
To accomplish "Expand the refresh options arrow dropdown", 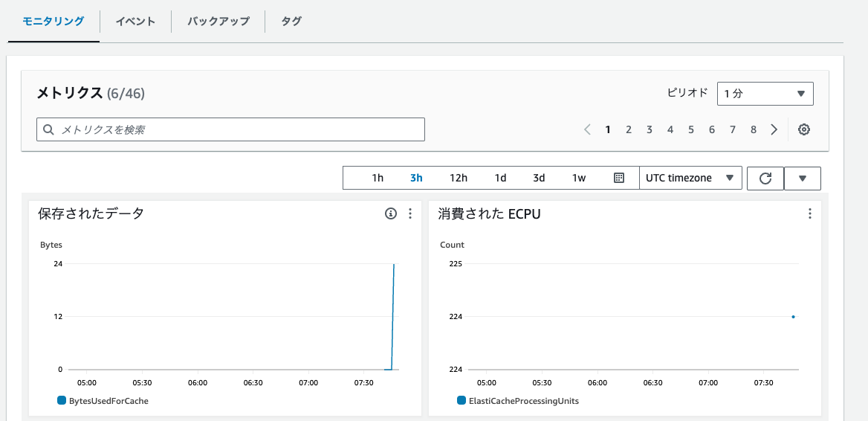I will 802,178.
